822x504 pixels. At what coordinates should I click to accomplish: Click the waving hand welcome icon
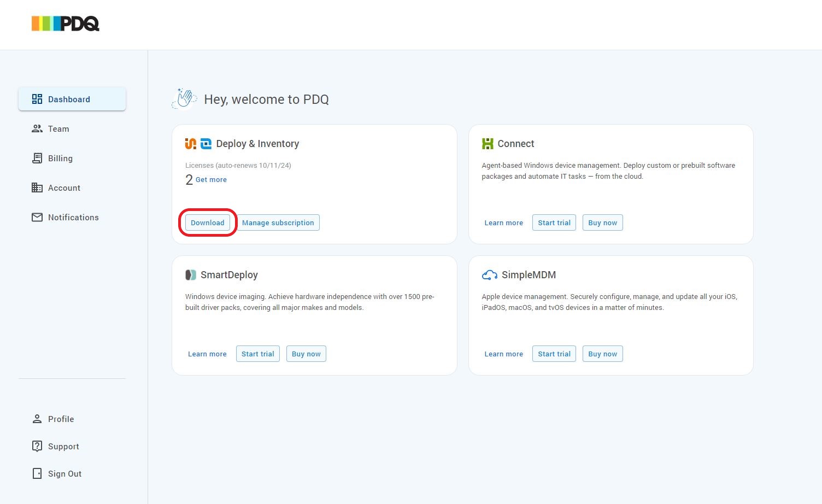tap(184, 98)
